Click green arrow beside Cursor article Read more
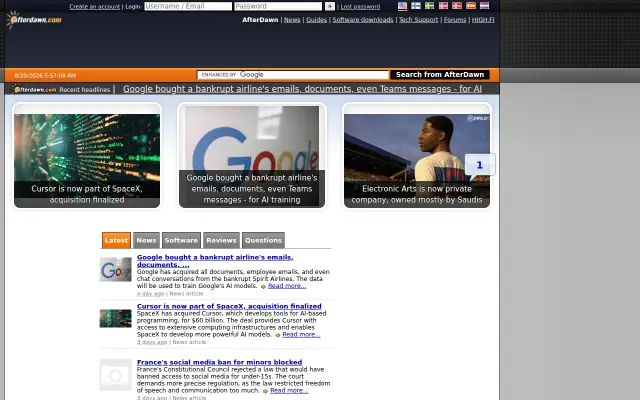Screen dimensions: 640x400 [278, 335]
